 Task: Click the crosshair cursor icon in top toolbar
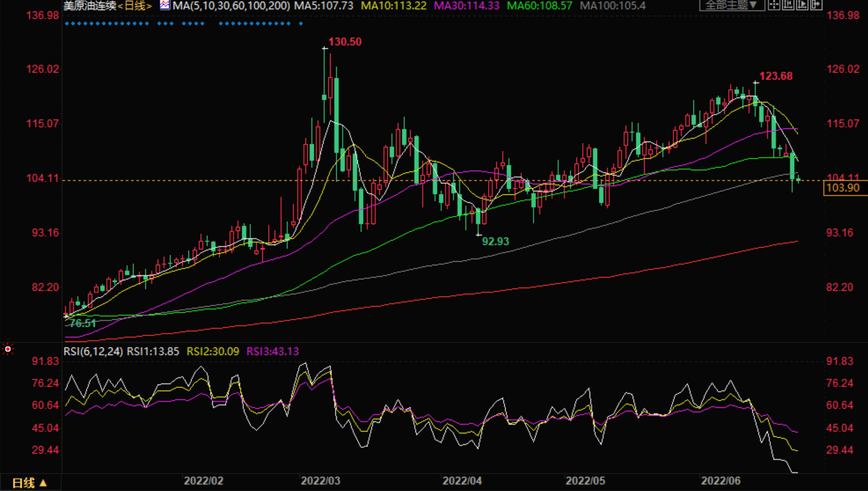(774, 5)
